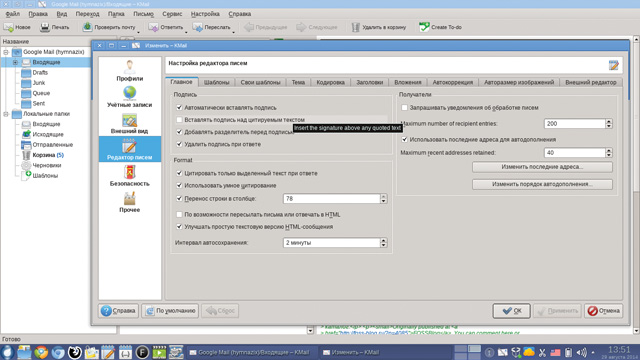This screenshot has height=360, width=640.
Task: Switch to the Заголовки tab
Action: click(x=369, y=82)
